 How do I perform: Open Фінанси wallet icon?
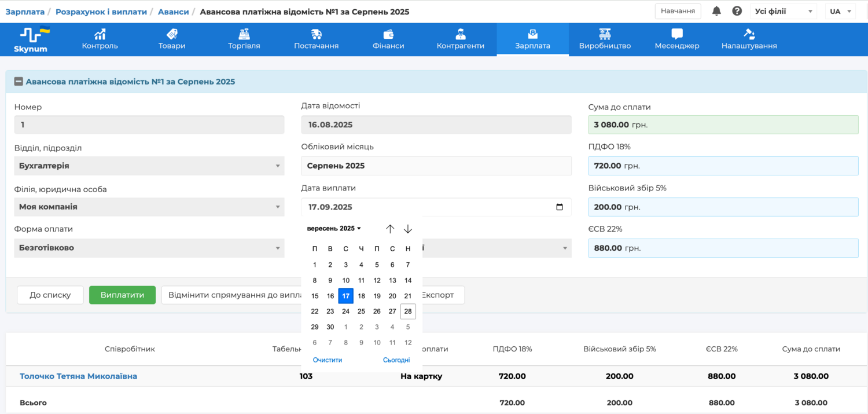388,34
